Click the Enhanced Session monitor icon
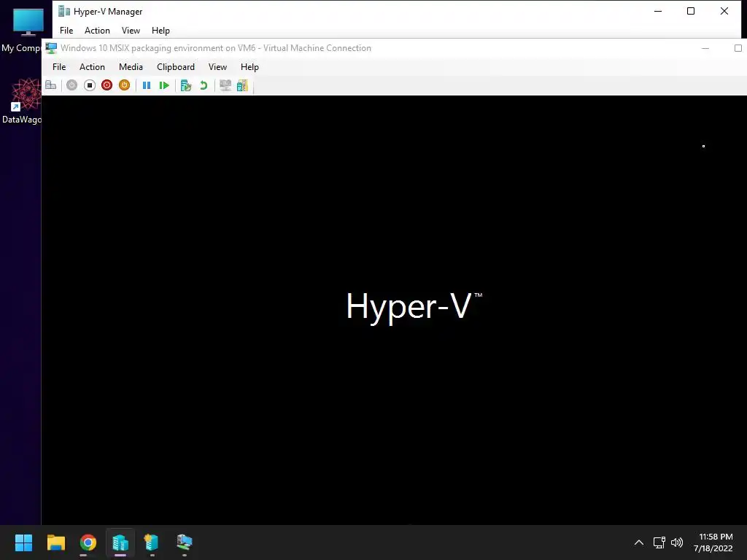 pos(225,85)
